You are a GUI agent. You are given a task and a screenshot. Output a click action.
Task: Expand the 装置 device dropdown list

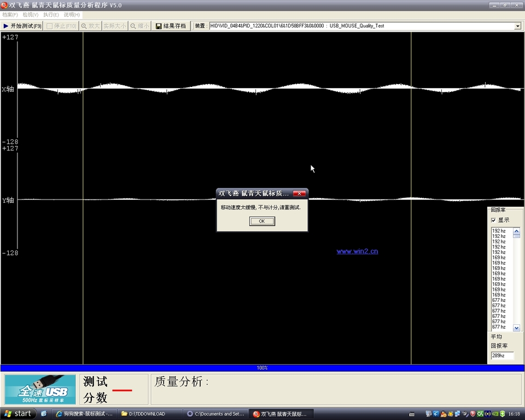point(517,26)
